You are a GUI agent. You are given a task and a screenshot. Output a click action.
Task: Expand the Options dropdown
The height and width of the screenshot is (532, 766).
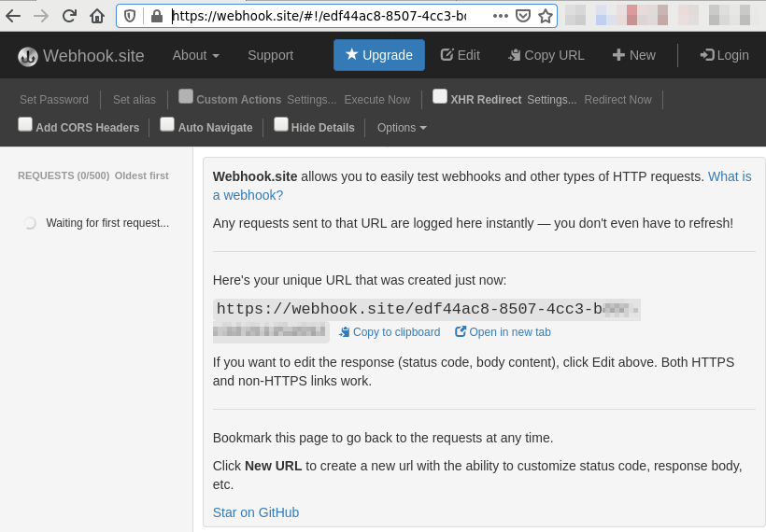point(402,127)
